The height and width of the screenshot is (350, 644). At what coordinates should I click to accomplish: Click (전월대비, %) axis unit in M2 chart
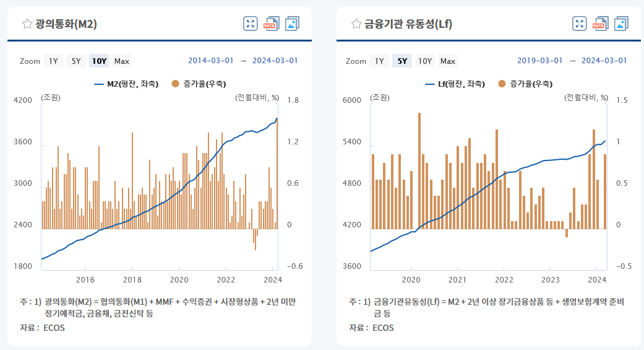pos(257,98)
